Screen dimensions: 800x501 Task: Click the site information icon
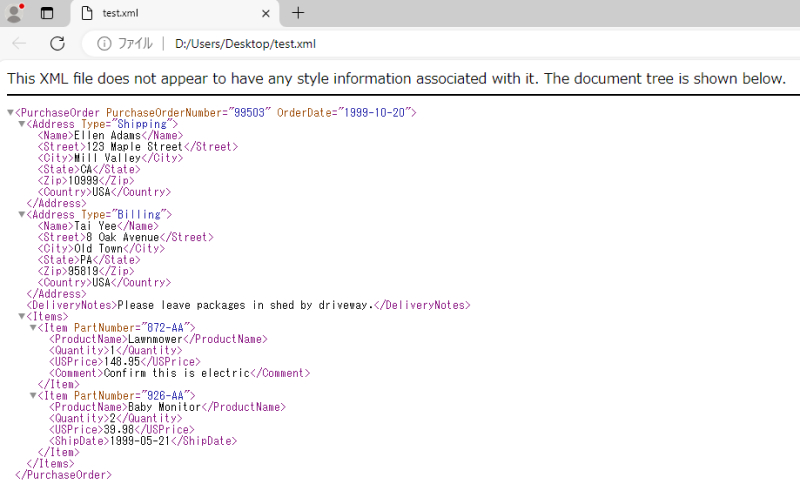coord(103,43)
